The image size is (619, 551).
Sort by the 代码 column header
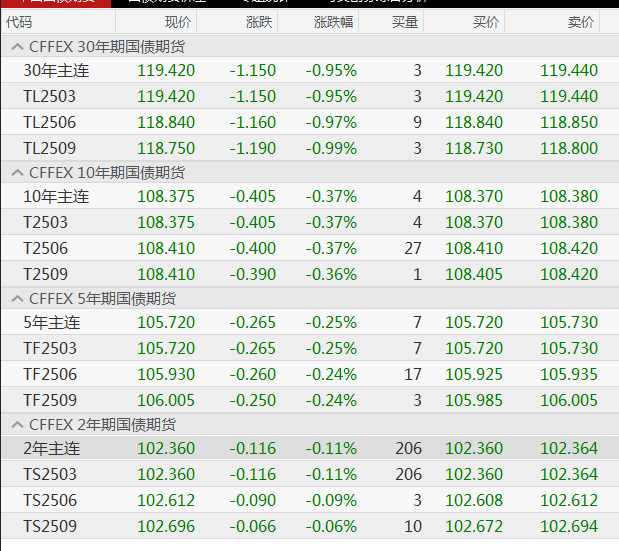20,21
